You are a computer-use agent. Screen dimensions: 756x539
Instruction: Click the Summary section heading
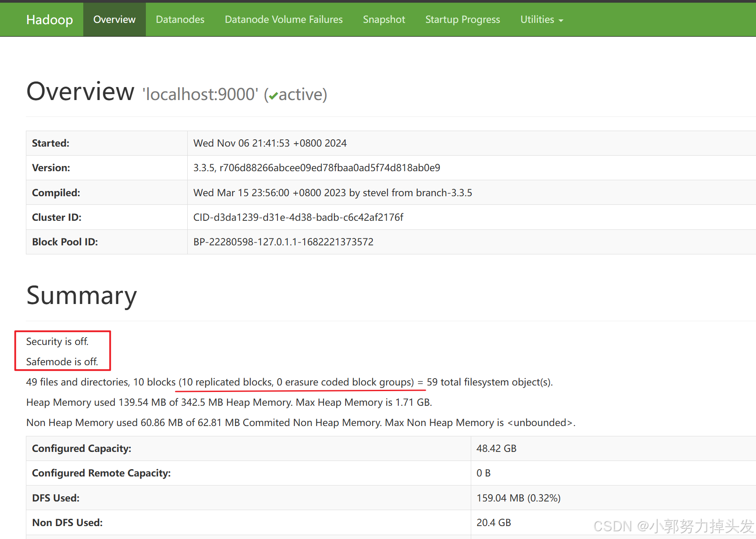pyautogui.click(x=82, y=295)
